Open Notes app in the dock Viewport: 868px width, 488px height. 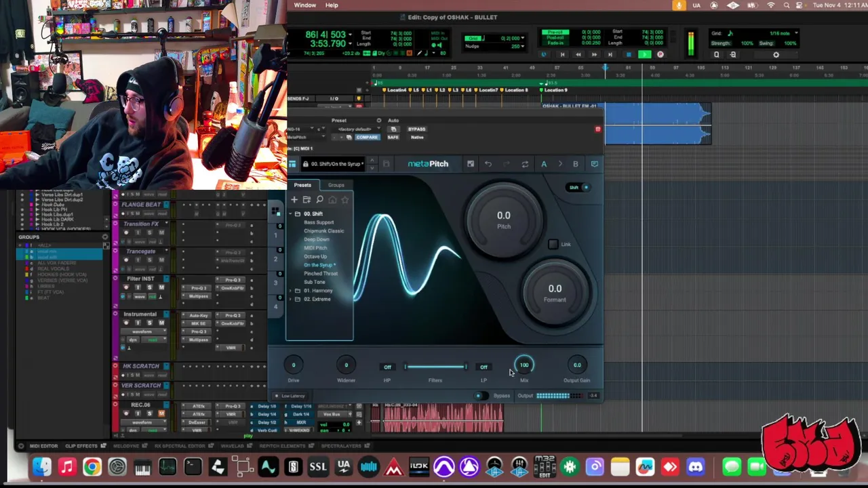(x=620, y=467)
